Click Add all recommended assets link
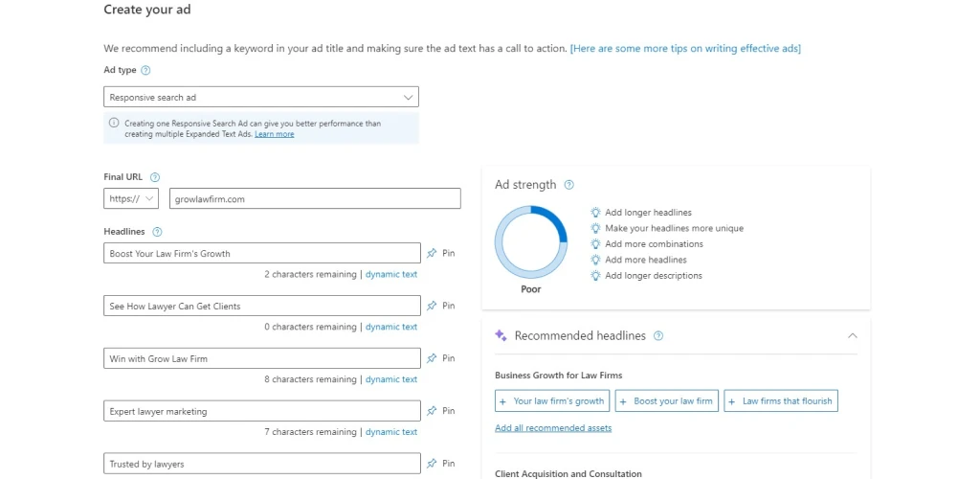 coord(553,427)
